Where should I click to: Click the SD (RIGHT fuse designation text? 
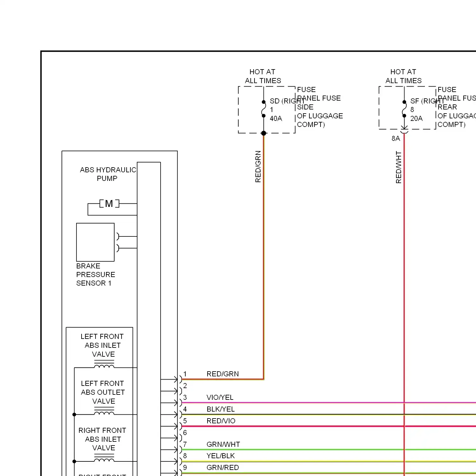click(287, 101)
